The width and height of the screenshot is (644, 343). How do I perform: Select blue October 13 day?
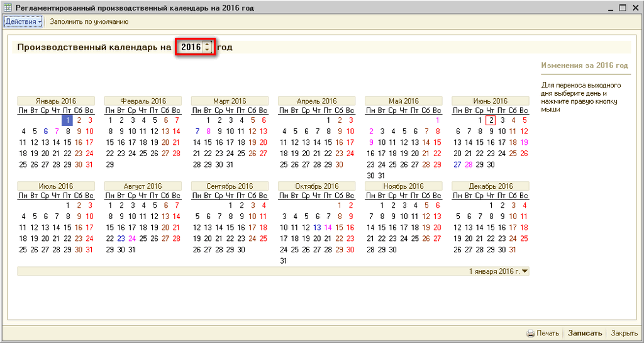click(x=317, y=228)
